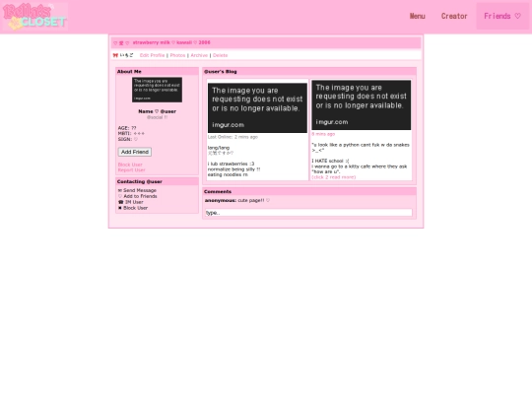Click the Delete link

coord(221,55)
